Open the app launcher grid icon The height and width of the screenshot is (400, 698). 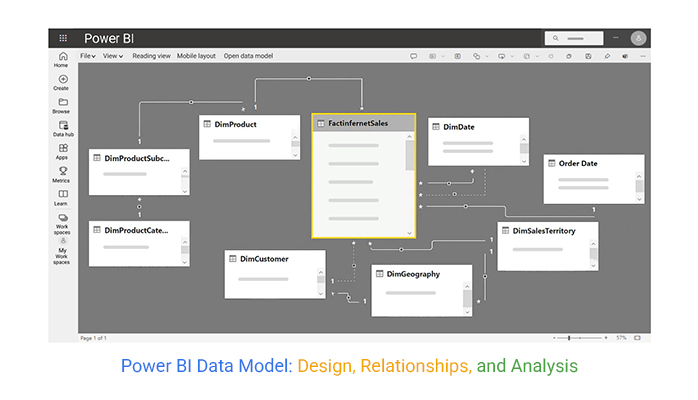coord(63,38)
